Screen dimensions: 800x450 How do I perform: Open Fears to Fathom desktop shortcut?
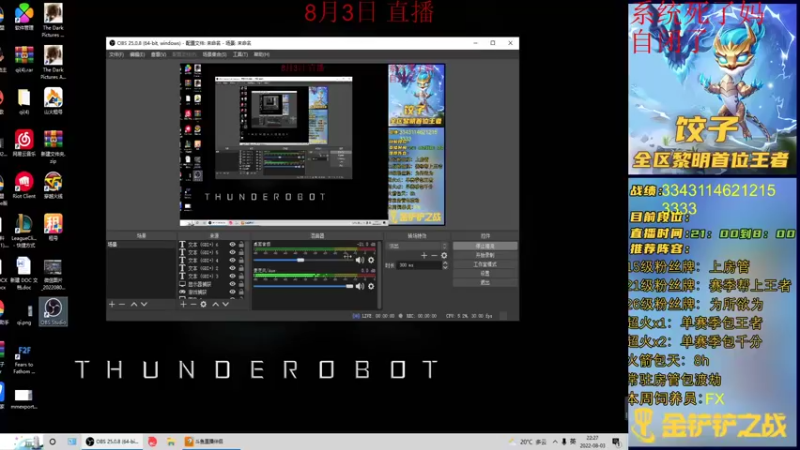pos(24,360)
